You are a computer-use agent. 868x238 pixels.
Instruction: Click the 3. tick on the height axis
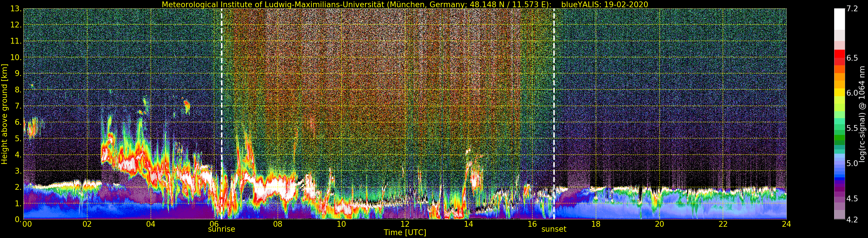18,171
